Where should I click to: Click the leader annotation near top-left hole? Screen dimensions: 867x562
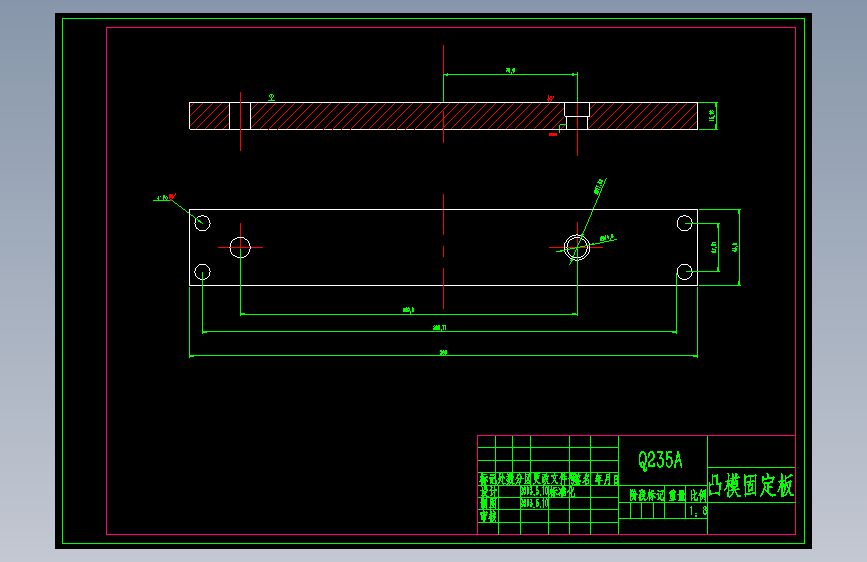[165, 197]
